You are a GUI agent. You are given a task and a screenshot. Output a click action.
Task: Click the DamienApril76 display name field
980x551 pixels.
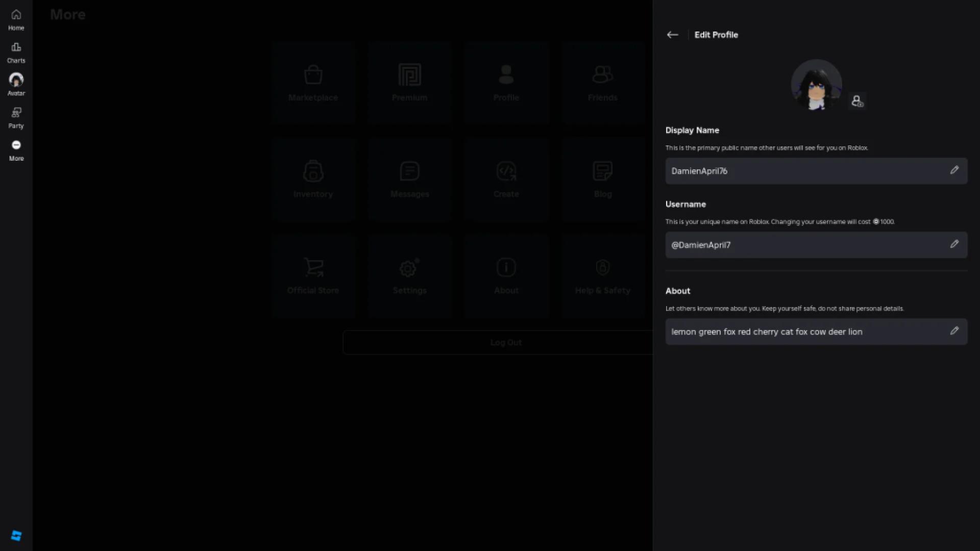816,171
